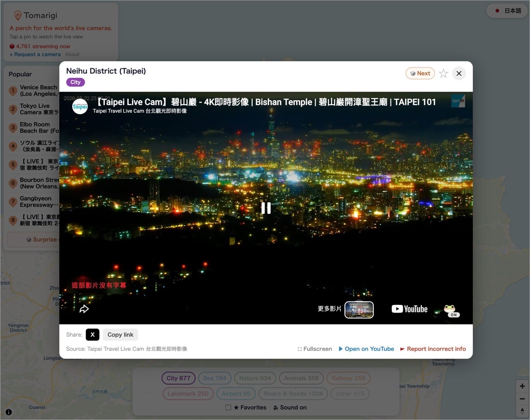The width and height of the screenshot is (530, 420).
Task: Zoom out the map with minus button
Action: (522, 399)
